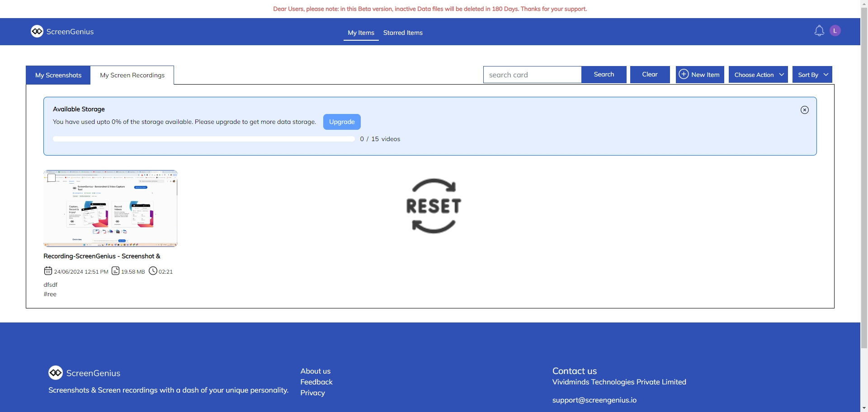Viewport: 868px width, 412px height.
Task: Click the calendar date icon on recording
Action: [x=48, y=271]
